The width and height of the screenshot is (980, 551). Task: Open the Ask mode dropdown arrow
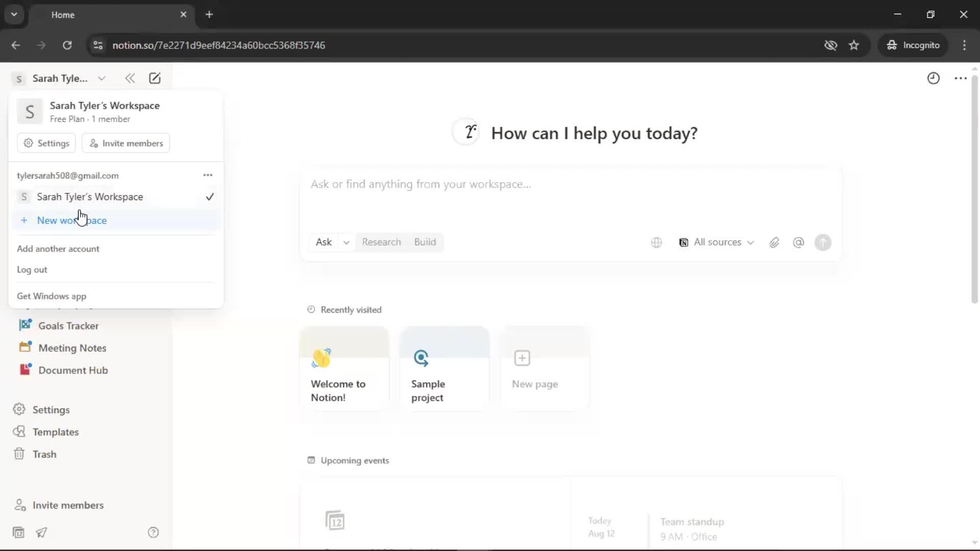click(x=347, y=242)
